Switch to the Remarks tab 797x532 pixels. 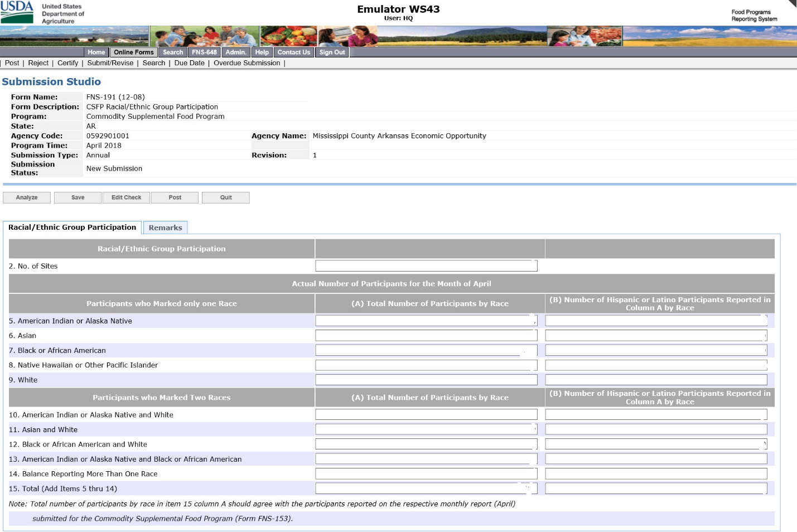coord(165,228)
